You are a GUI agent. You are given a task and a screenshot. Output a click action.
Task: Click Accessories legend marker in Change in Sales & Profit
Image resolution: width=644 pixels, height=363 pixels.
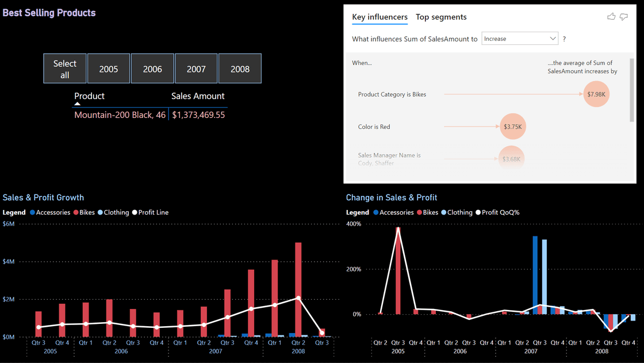tap(375, 212)
